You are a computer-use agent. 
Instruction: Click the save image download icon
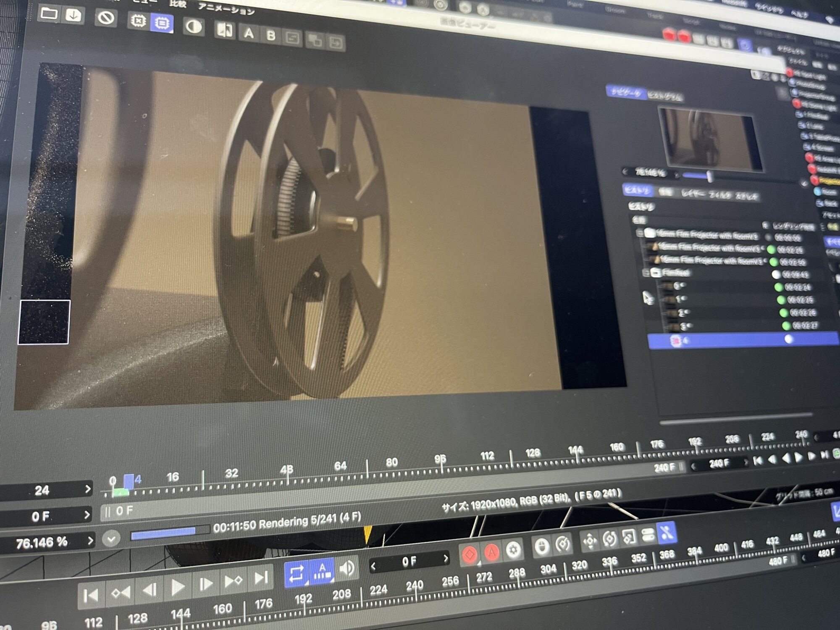tap(73, 16)
